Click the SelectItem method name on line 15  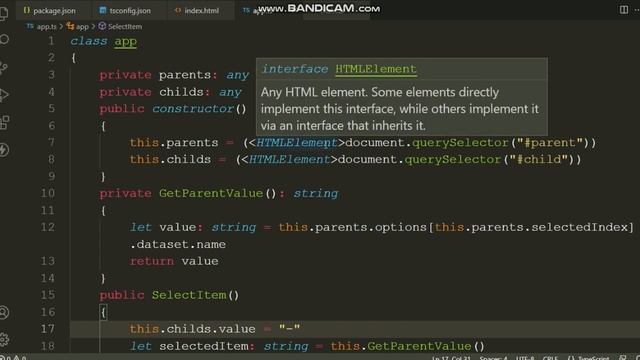(x=189, y=295)
